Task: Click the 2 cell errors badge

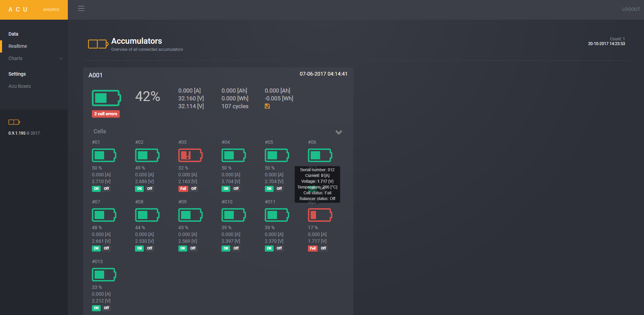Action: [x=106, y=114]
